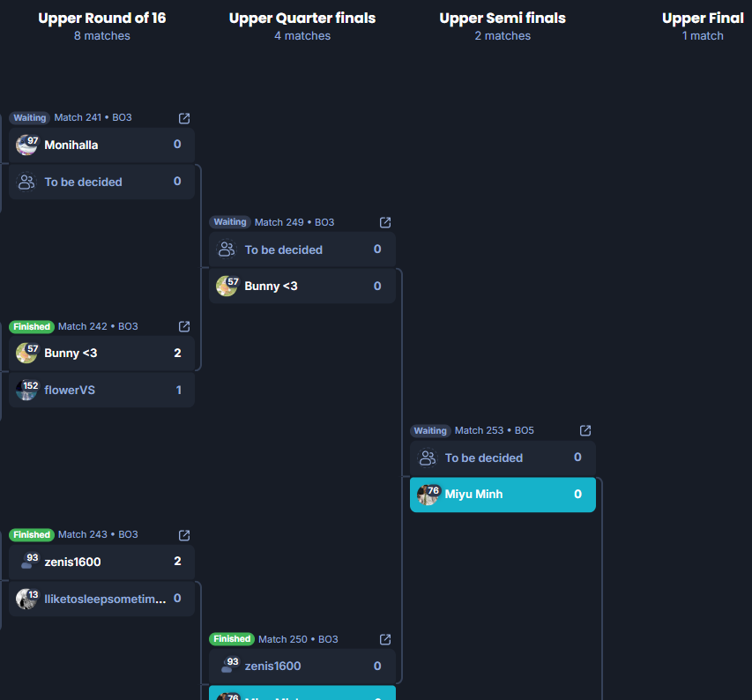Click Finished badge of Match 242
Viewport: 752px width, 700px height.
(x=32, y=326)
